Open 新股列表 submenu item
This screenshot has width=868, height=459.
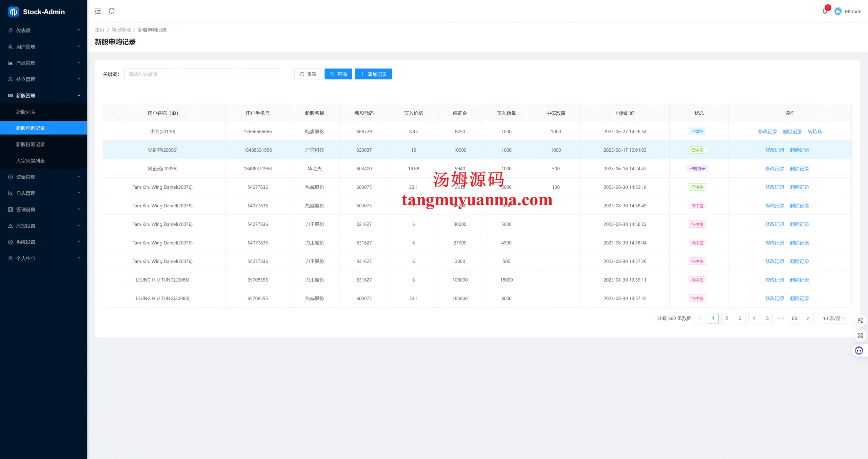(x=26, y=112)
